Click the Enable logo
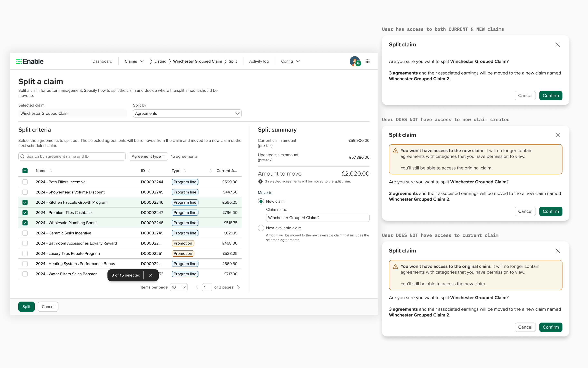588x368 pixels. click(x=30, y=61)
